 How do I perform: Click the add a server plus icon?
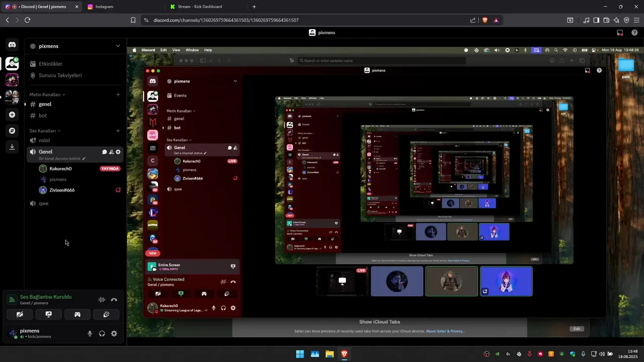[12, 115]
